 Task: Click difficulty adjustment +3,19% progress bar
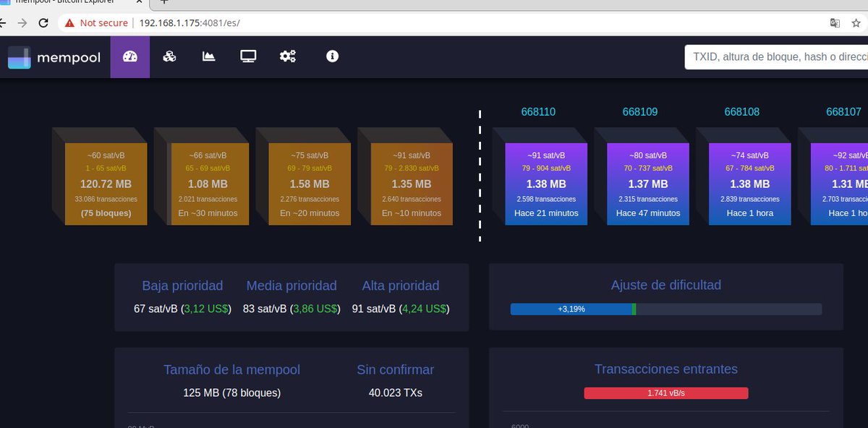[x=666, y=309]
